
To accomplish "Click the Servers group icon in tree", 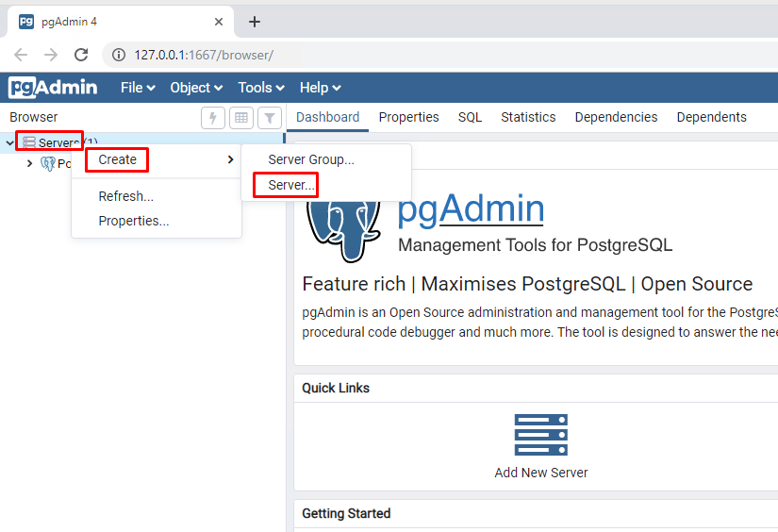I will point(29,142).
